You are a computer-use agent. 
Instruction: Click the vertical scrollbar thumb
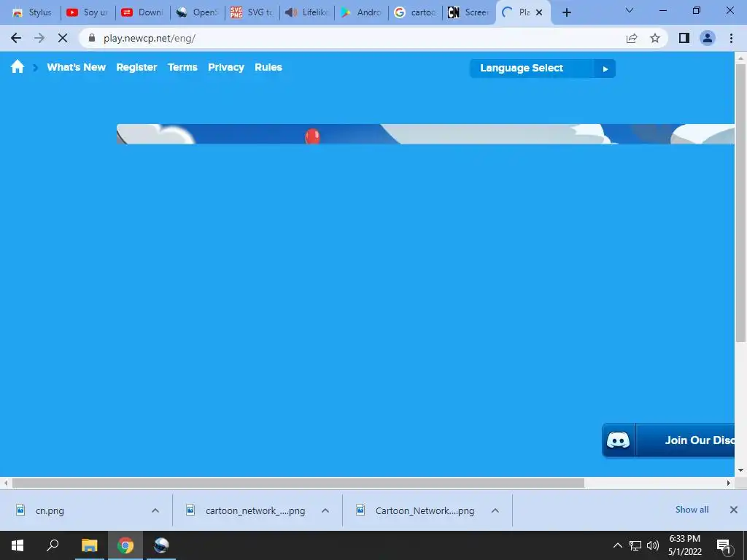(740, 203)
